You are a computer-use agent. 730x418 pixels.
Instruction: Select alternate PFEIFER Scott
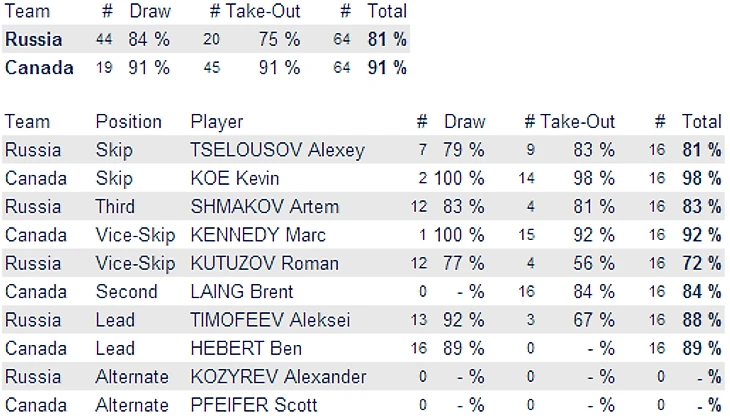254,406
